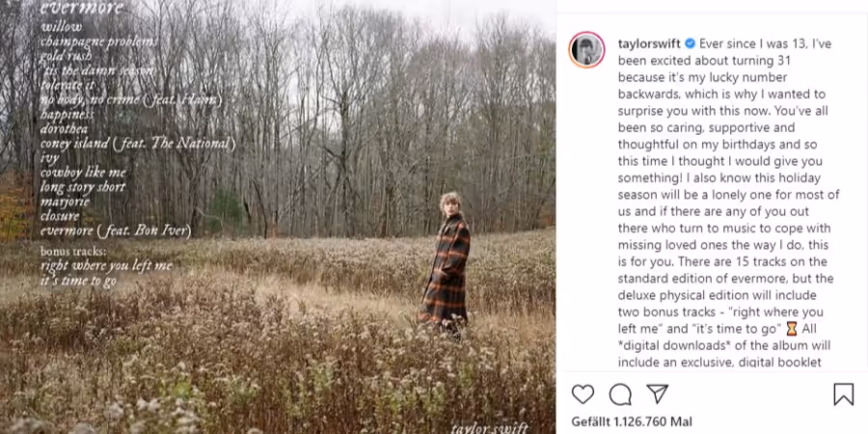Click 'evermore (feat. Bon Iver)' track line

coord(116,231)
